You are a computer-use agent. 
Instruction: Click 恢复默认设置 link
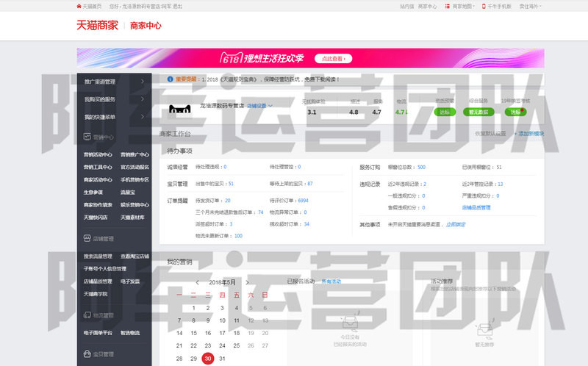pos(490,134)
